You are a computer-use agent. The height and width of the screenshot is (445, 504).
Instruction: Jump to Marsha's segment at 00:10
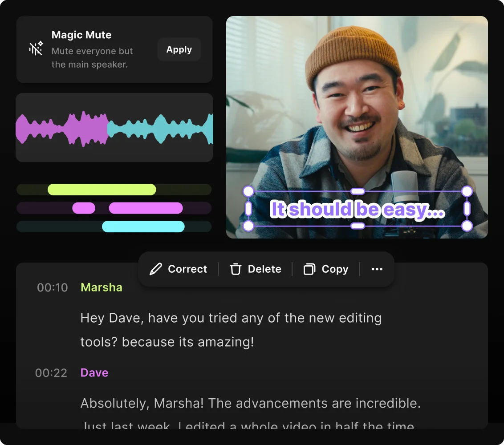[53, 287]
